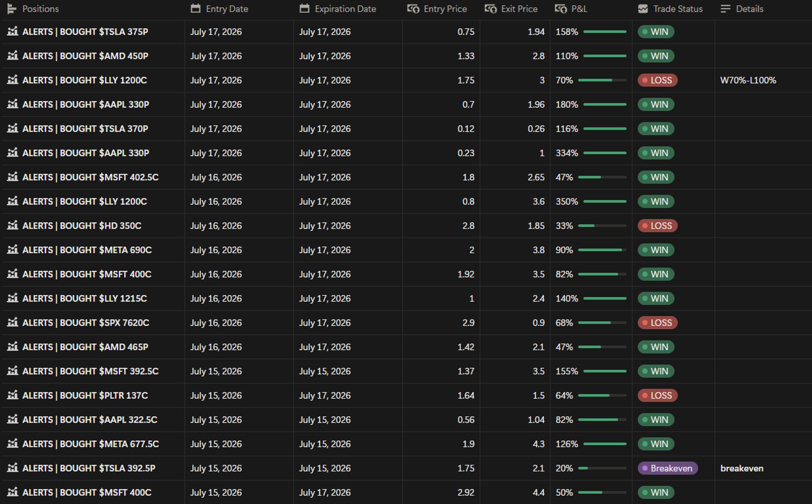Click the calendar icon beside Expiration Date
The width and height of the screenshot is (812, 504).
click(304, 8)
